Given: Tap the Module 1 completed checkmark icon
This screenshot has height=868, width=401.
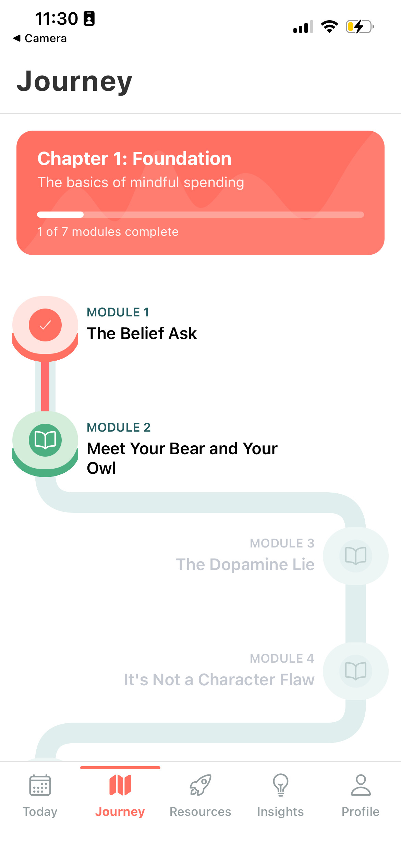Looking at the screenshot, I should (x=45, y=325).
